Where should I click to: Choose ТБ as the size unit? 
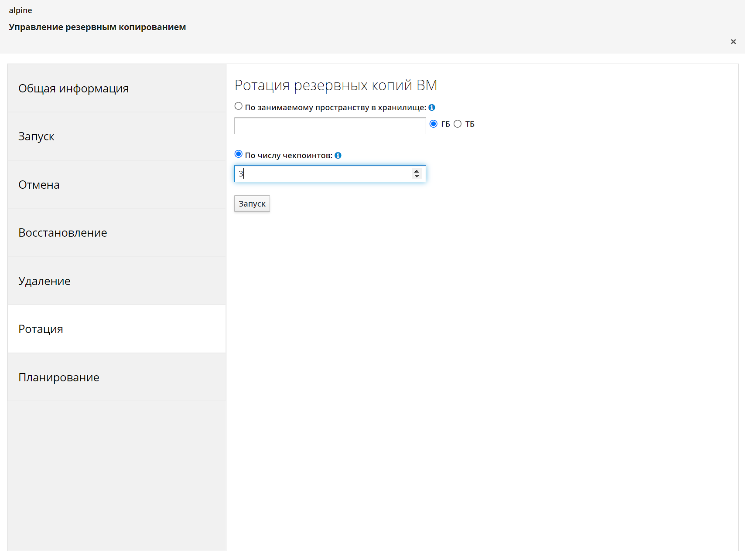click(x=458, y=124)
